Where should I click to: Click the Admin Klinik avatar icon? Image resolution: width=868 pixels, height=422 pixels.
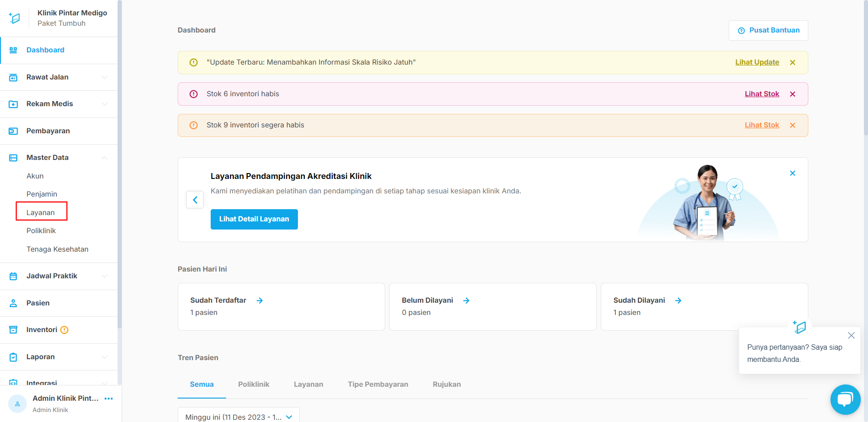click(18, 403)
